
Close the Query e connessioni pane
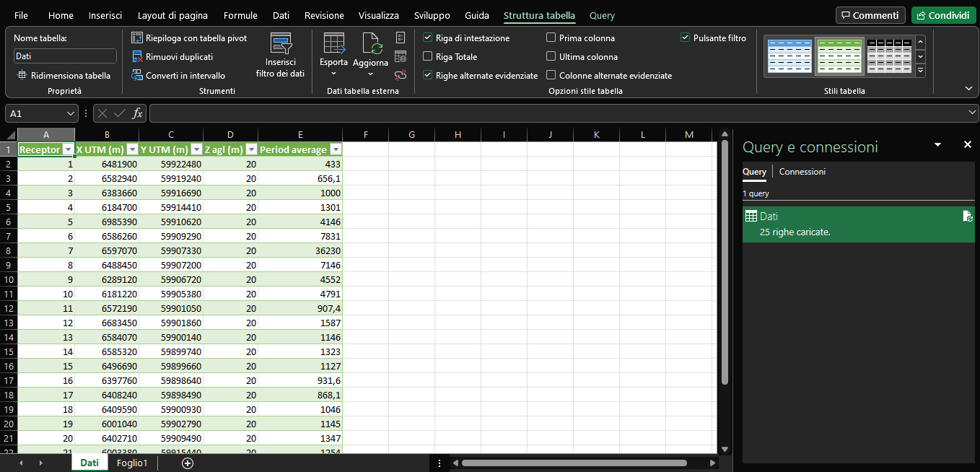pyautogui.click(x=968, y=145)
